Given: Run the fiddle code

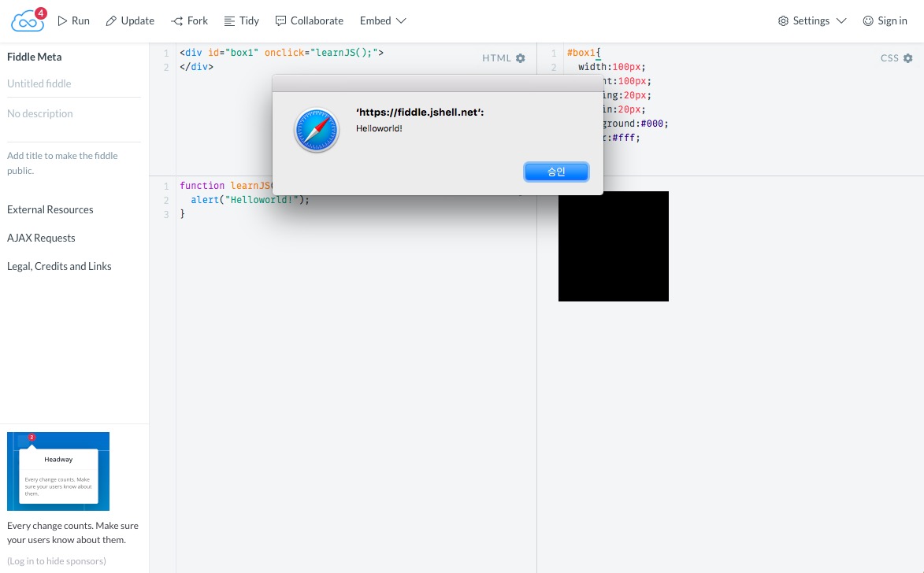Looking at the screenshot, I should (x=74, y=20).
